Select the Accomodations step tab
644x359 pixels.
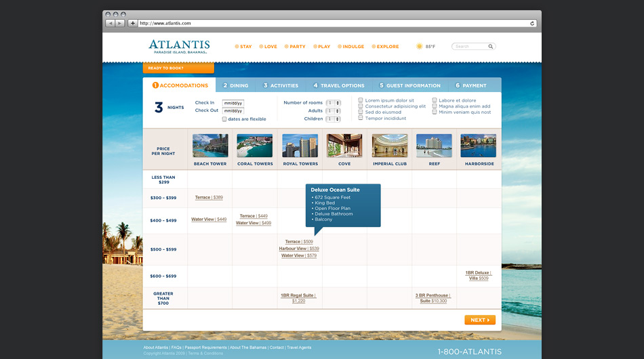click(x=180, y=85)
